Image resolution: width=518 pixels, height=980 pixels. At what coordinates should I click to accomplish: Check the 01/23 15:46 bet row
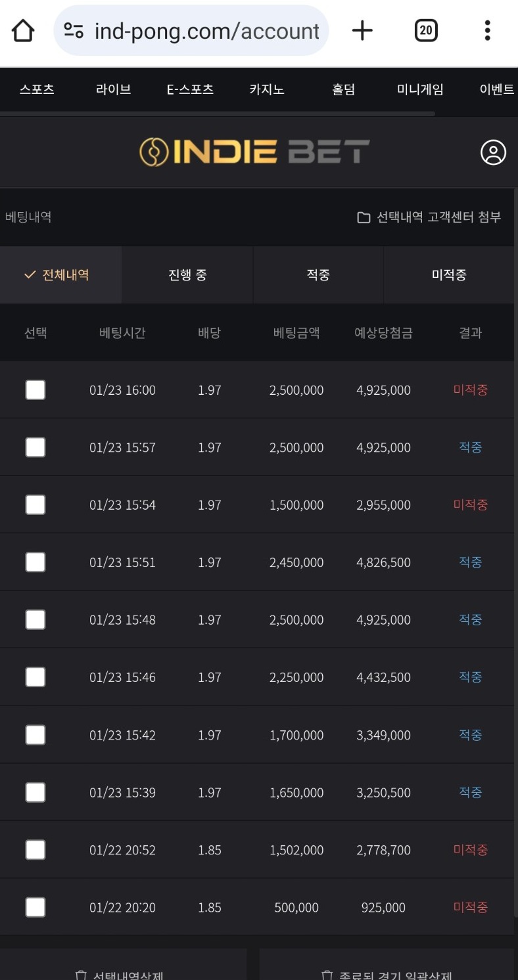coord(35,677)
